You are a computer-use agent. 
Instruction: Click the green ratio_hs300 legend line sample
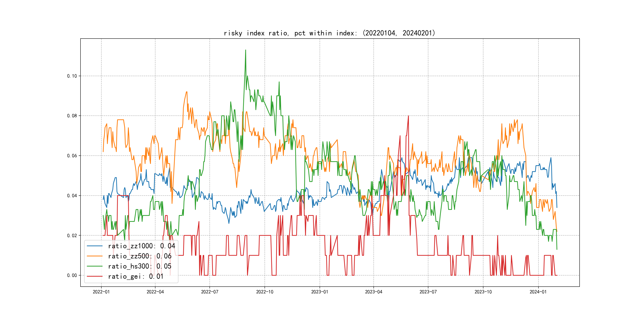[x=94, y=266]
